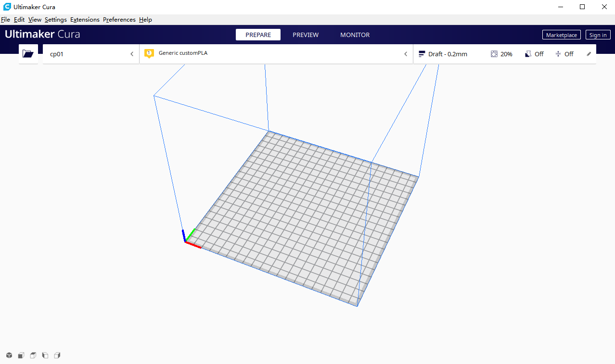Screen dimensions: 615x364
Task: Open the Draft - 0.2mm profile selector
Action: coord(443,54)
